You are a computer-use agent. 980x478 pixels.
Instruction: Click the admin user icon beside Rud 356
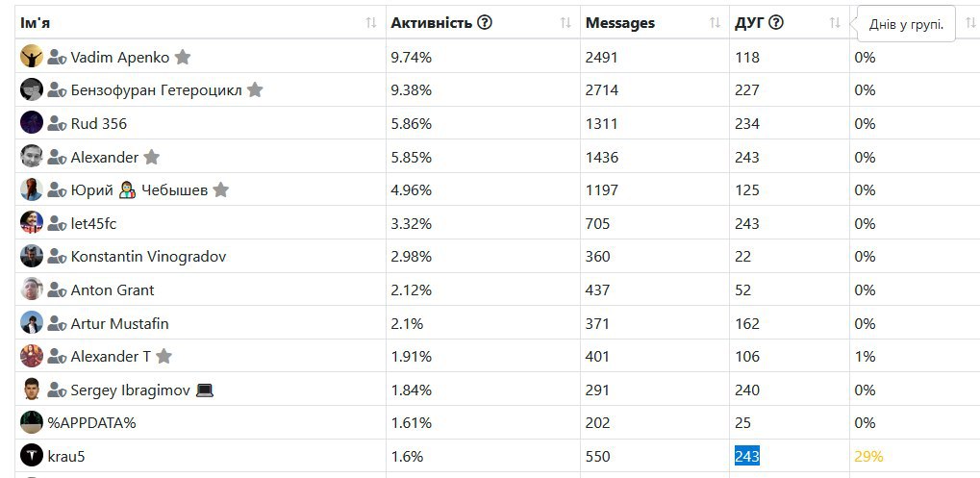(57, 124)
